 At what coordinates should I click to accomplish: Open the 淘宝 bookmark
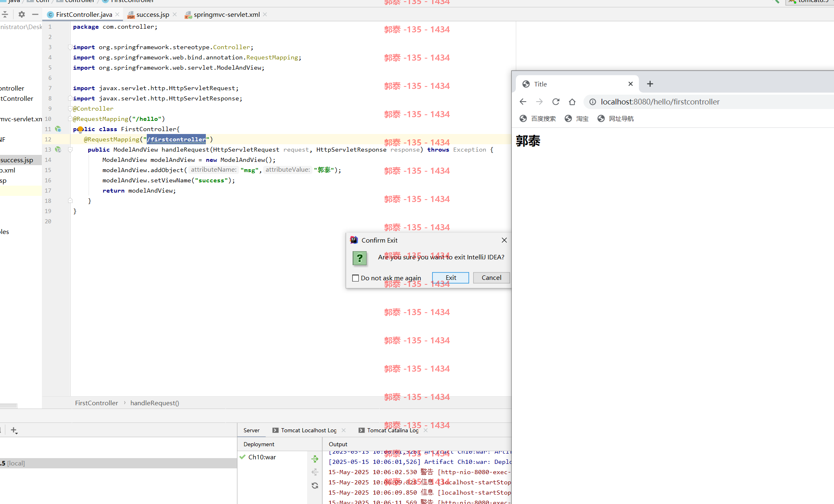click(x=576, y=118)
